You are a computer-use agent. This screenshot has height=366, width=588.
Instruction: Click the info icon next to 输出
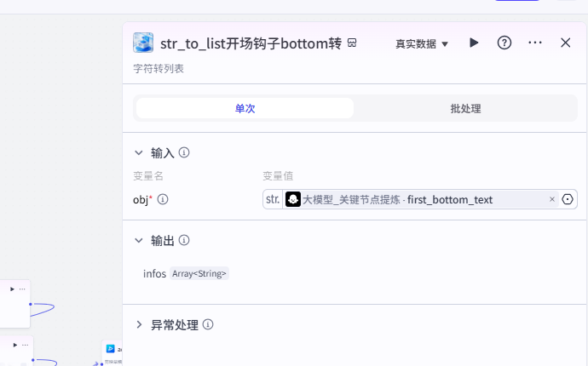pyautogui.click(x=184, y=241)
